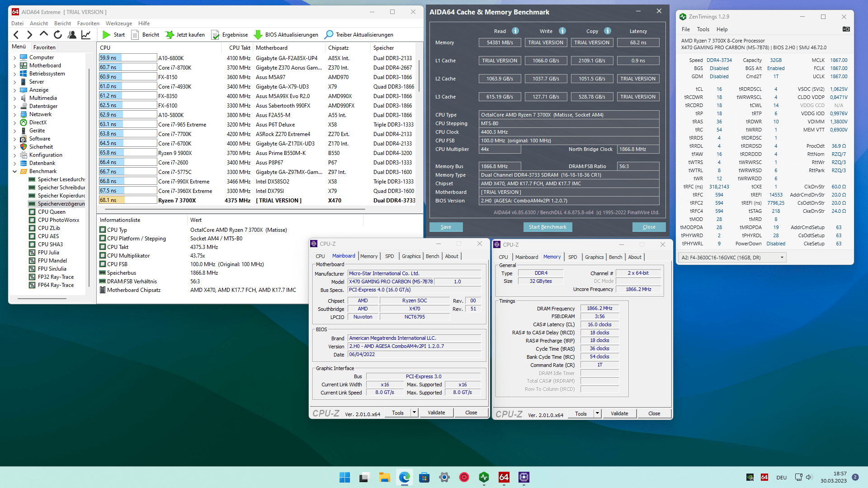Image resolution: width=868 pixels, height=488 pixels.
Task: Click the Tools button in CPU-Z Memory window
Action: coord(580,413)
